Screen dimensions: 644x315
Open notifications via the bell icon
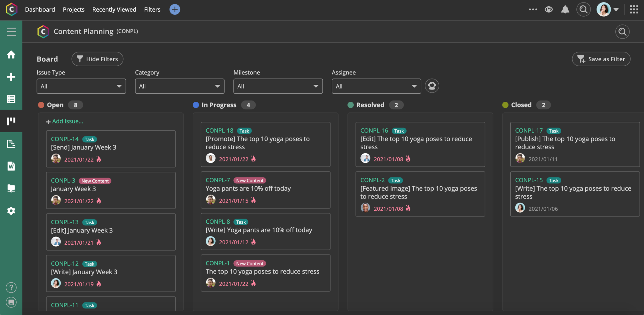pos(565,9)
